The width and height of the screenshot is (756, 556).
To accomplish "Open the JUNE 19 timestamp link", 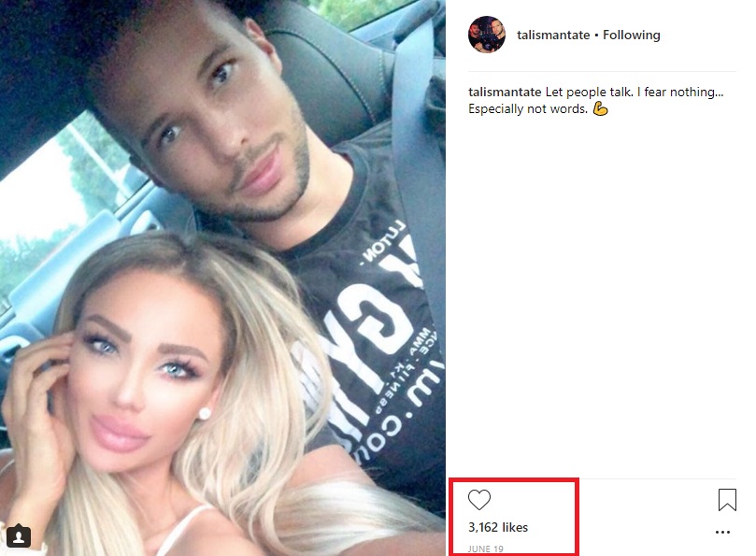I will coord(486,549).
